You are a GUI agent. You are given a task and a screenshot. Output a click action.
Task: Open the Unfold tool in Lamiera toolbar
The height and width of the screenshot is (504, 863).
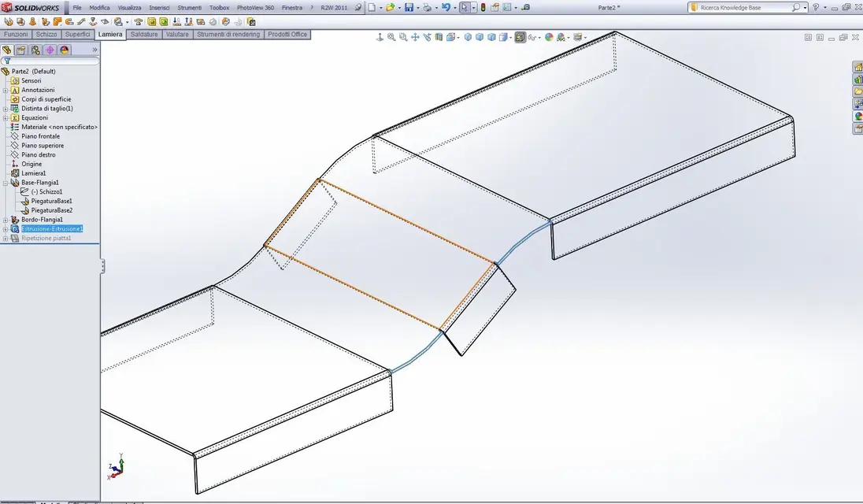176,22
